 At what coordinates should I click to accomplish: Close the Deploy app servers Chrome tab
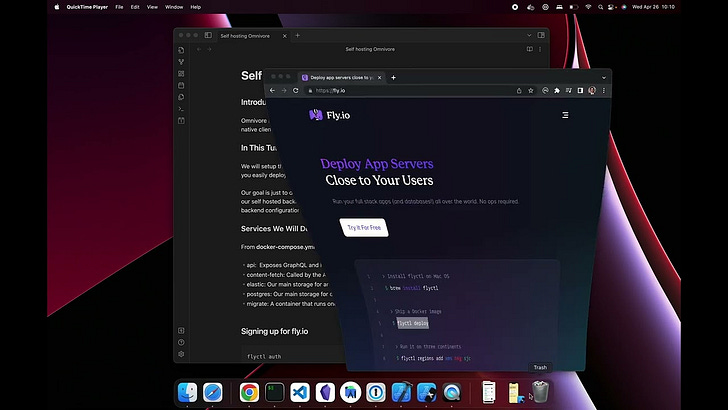(x=379, y=78)
